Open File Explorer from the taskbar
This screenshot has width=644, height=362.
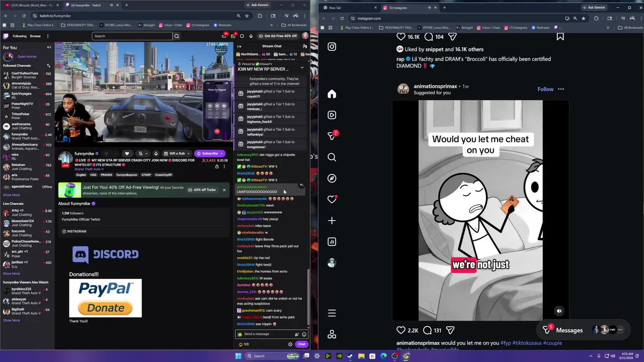(x=361, y=356)
